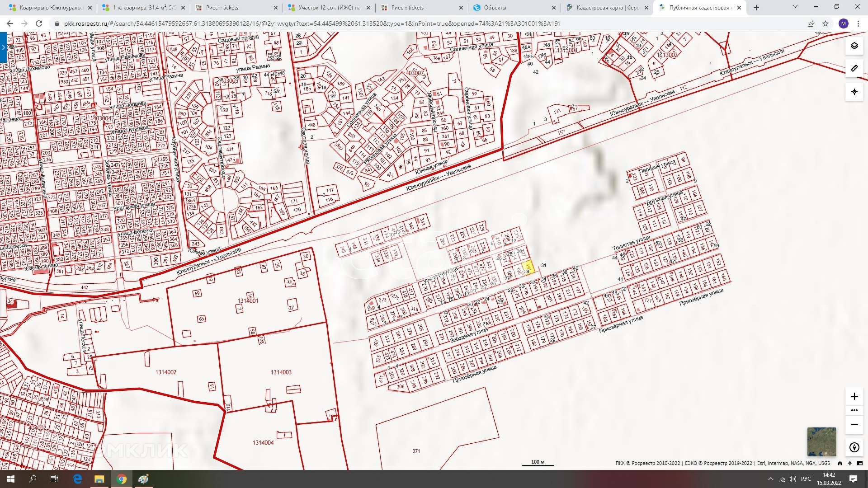Open the Объекты browser tab
Viewport: 868px width, 488px height.
(495, 8)
